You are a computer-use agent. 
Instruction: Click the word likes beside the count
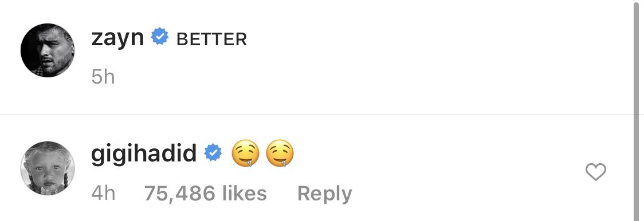click(x=245, y=193)
